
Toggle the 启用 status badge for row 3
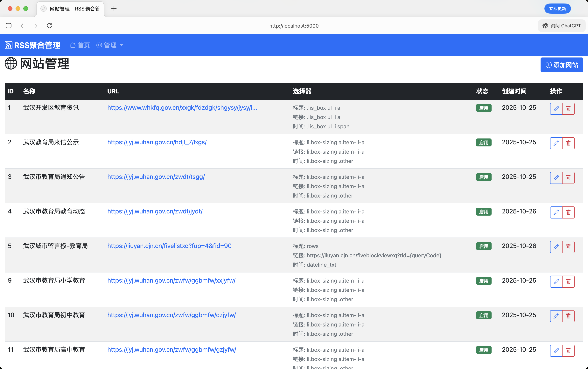(484, 177)
